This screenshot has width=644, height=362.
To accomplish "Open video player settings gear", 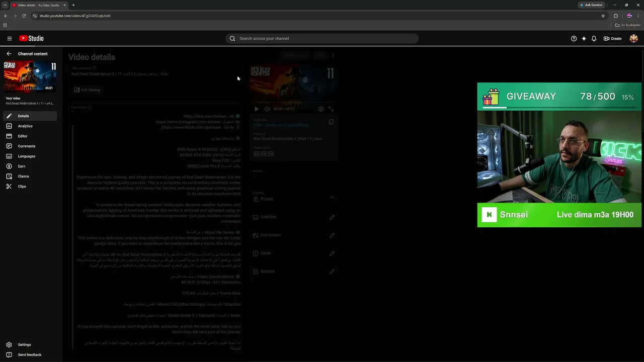I will [x=321, y=109].
